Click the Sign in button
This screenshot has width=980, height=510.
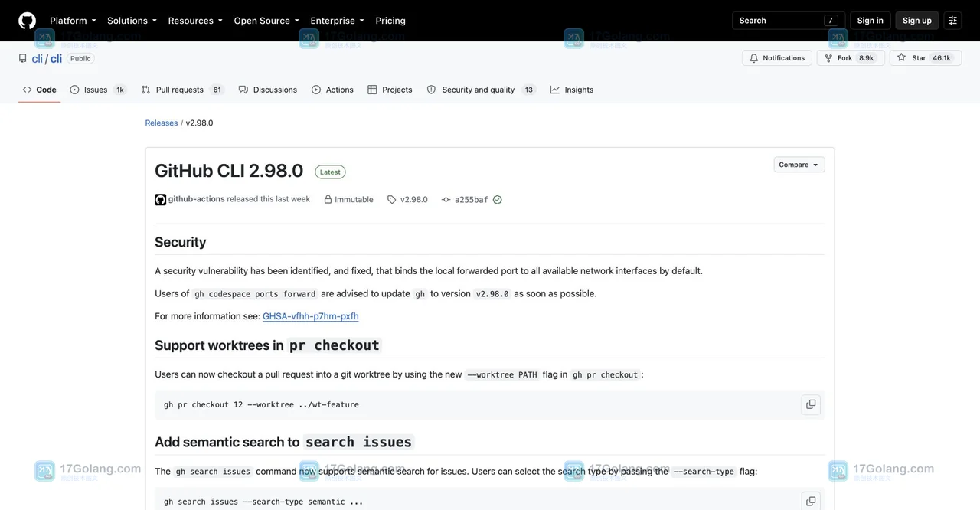click(x=870, y=21)
